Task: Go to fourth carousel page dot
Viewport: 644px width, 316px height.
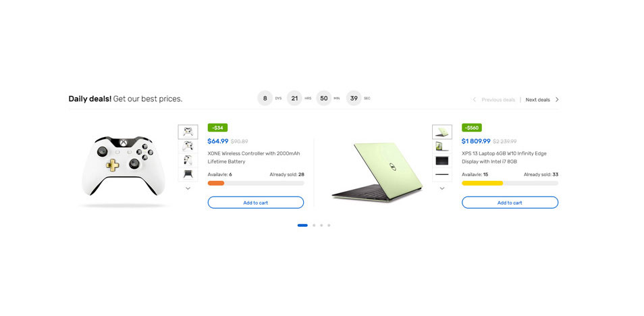Action: point(329,226)
